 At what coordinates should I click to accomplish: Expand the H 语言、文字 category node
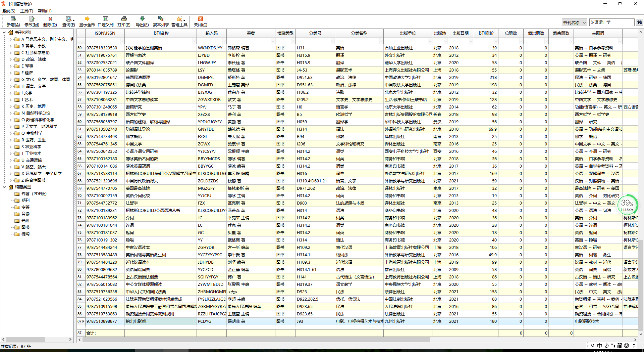point(10,86)
